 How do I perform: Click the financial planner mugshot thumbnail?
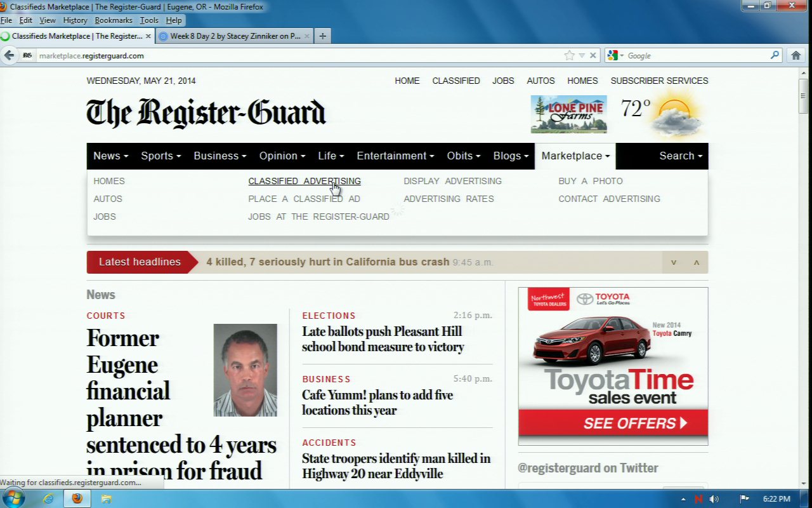(x=245, y=370)
